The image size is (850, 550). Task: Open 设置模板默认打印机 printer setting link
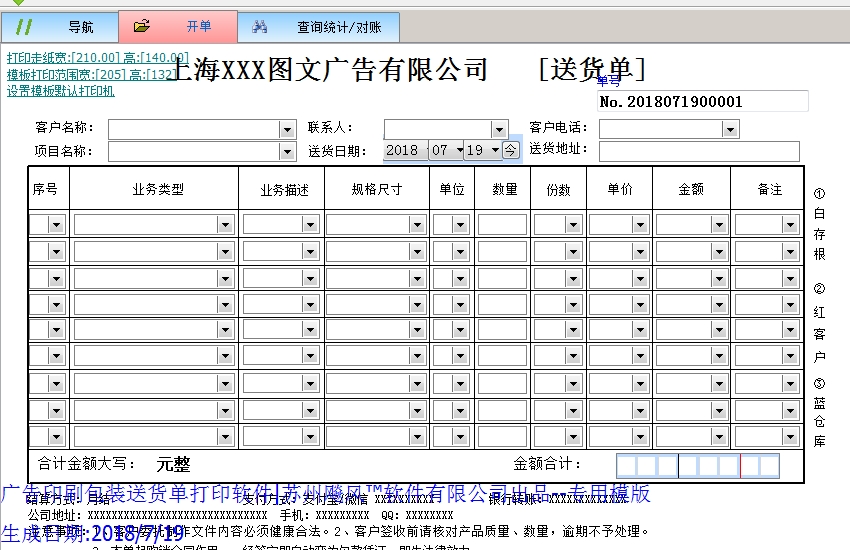(x=61, y=91)
